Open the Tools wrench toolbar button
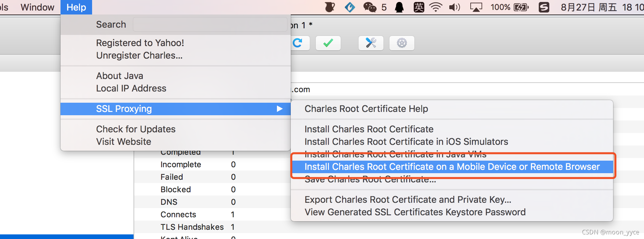 pos(371,43)
